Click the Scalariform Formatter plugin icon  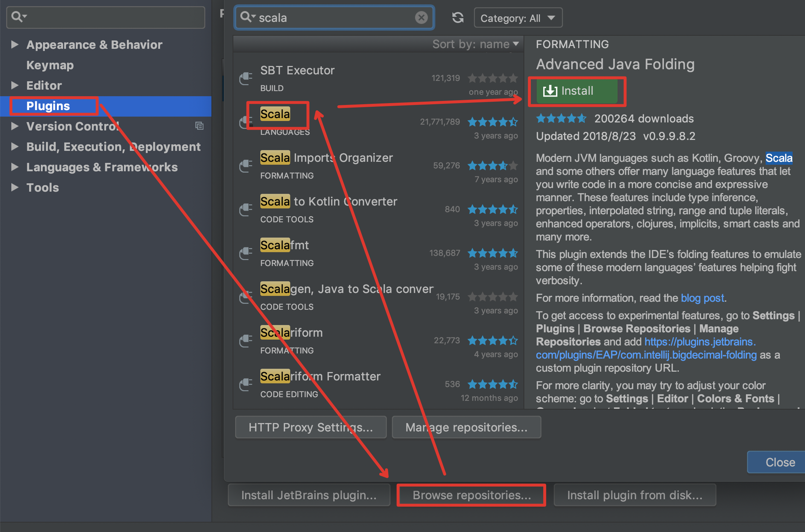[x=246, y=384]
